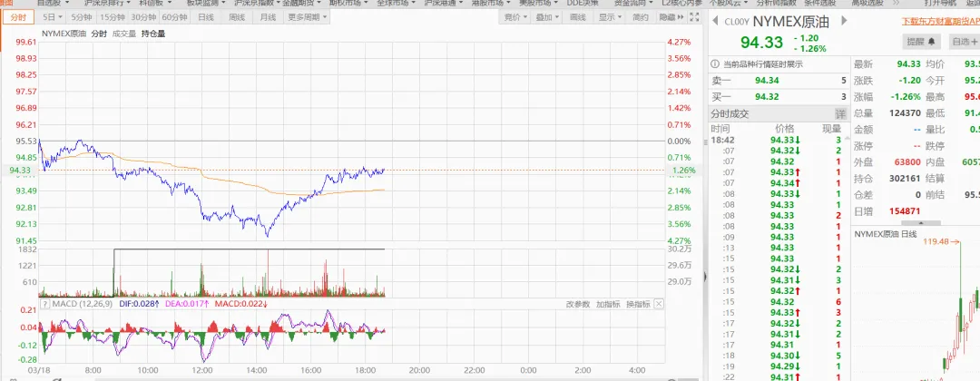Open the 5日 period dropdown
The width and height of the screenshot is (980, 381).
51,17
